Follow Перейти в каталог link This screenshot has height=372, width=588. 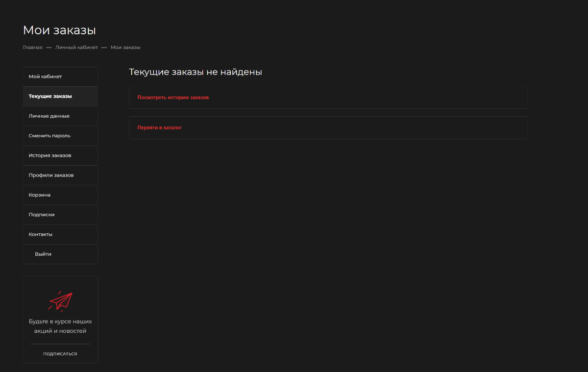pyautogui.click(x=160, y=127)
